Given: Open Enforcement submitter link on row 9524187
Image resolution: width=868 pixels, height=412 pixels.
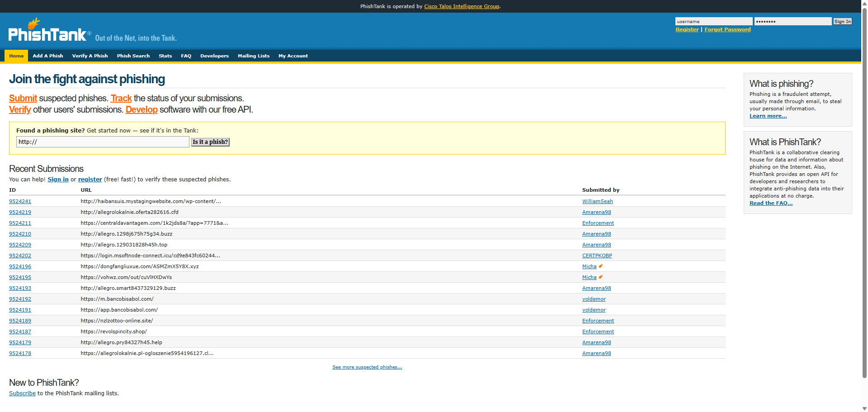Looking at the screenshot, I should pyautogui.click(x=598, y=331).
